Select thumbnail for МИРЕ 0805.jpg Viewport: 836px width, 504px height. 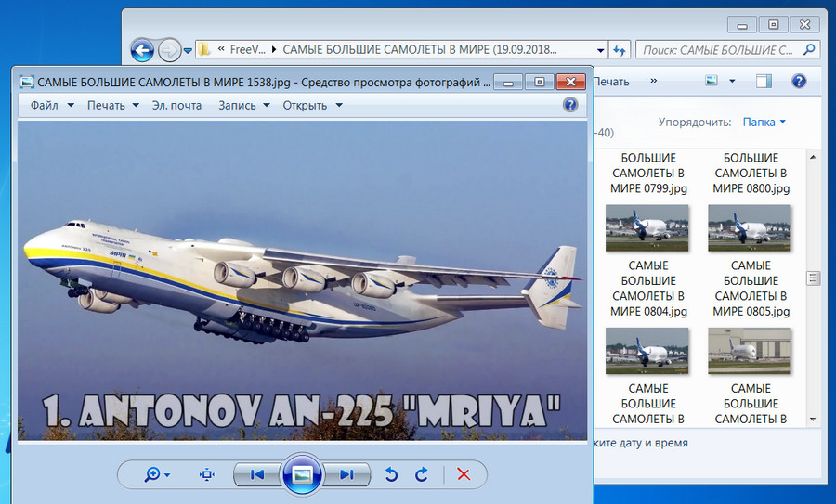[x=750, y=228]
